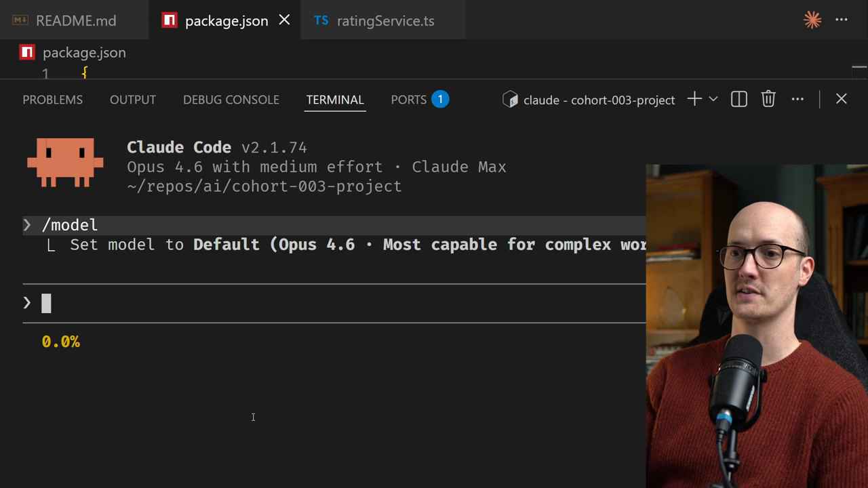The height and width of the screenshot is (488, 868).
Task: Open the DEBUG CONSOLE panel tab
Action: click(231, 100)
